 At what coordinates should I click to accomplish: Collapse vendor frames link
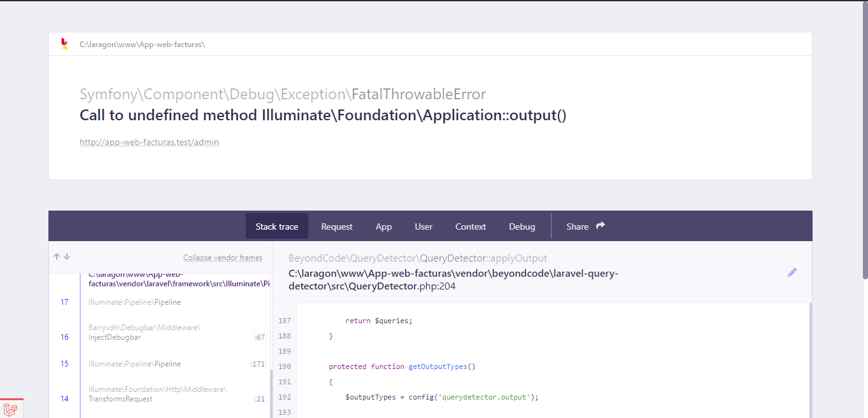[223, 258]
